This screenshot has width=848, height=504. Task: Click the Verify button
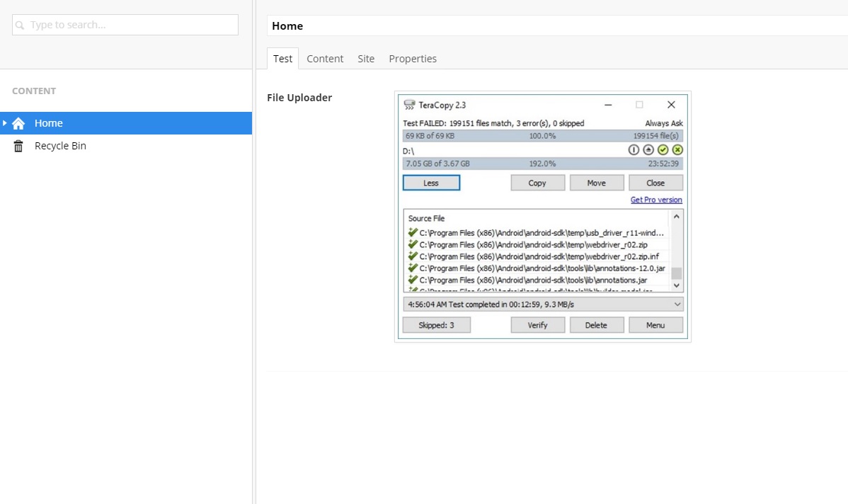[x=537, y=325]
